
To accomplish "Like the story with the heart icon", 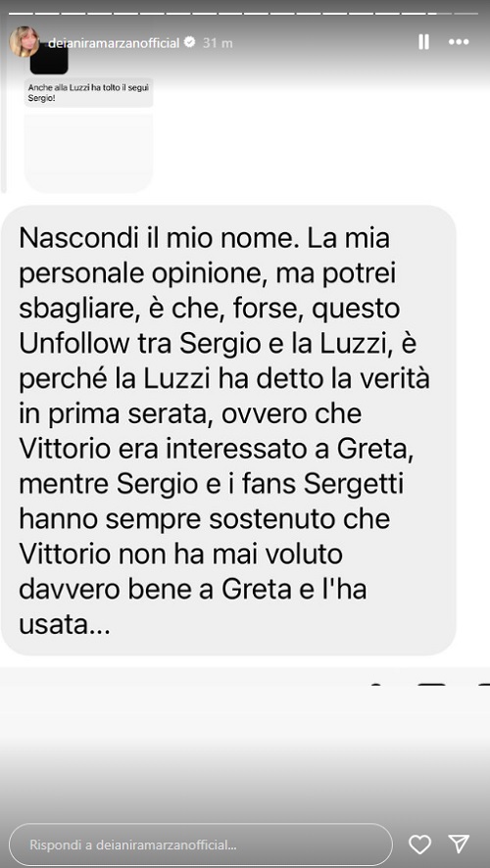I will tap(419, 844).
